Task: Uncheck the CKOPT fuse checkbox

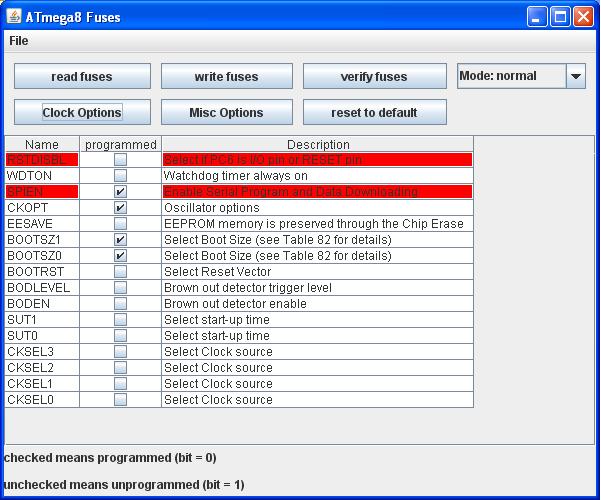Action: [x=120, y=207]
